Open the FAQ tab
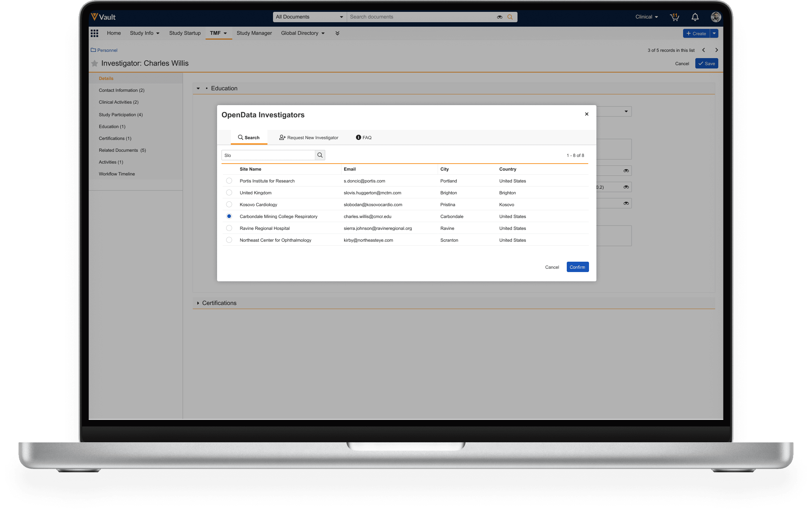The image size is (812, 513). [x=363, y=138]
